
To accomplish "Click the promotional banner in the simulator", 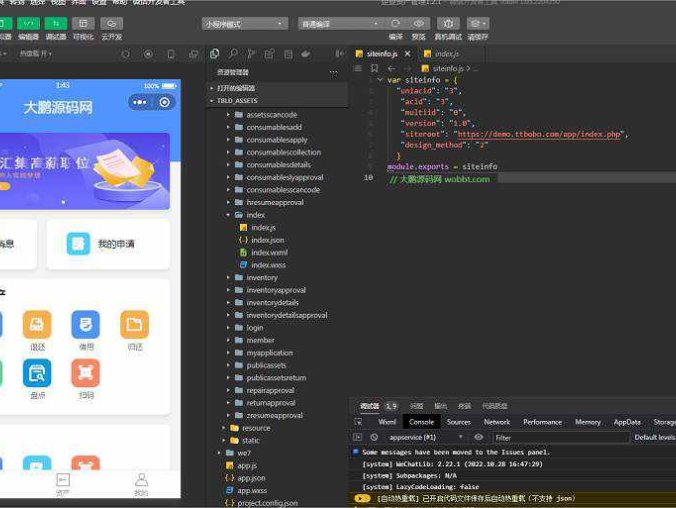I will [x=84, y=171].
